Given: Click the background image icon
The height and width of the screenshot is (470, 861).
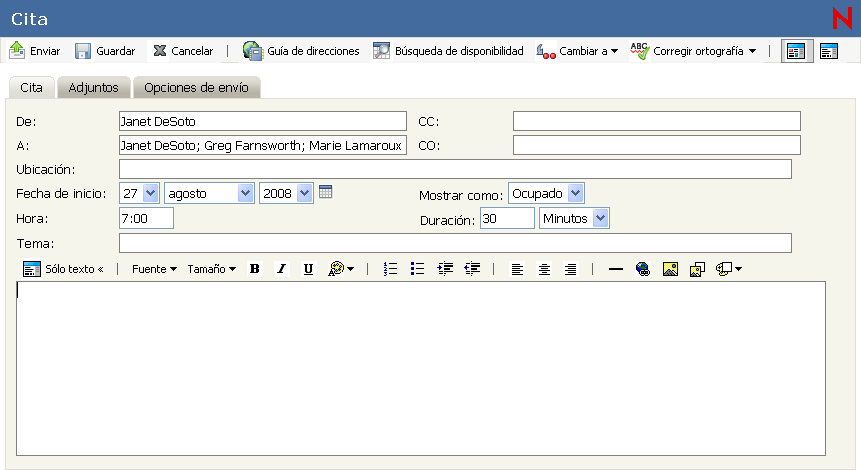Looking at the screenshot, I should pos(697,269).
